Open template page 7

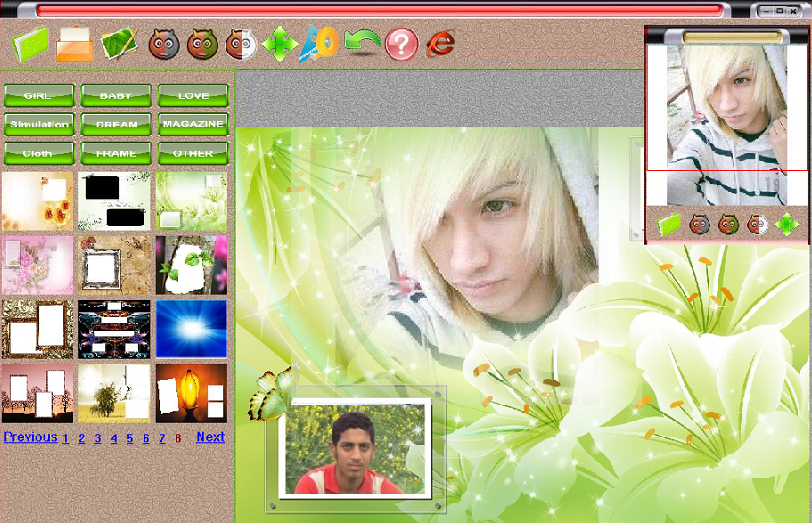[161, 438]
